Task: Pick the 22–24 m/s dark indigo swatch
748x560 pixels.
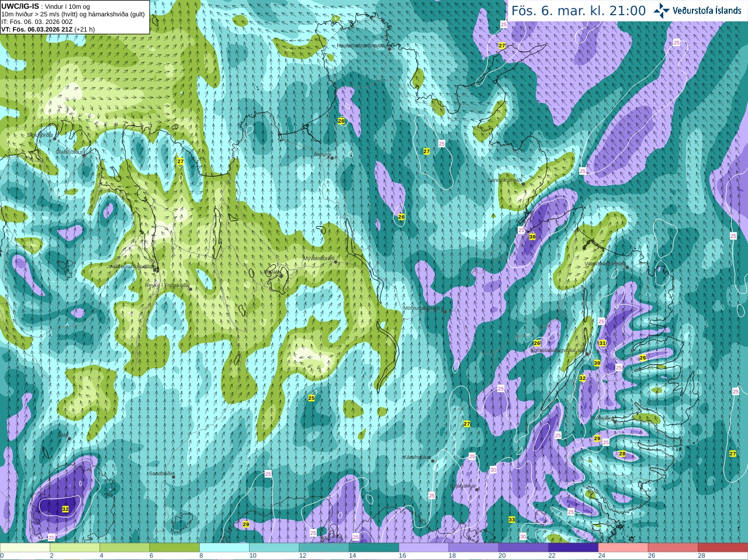Action: click(573, 548)
